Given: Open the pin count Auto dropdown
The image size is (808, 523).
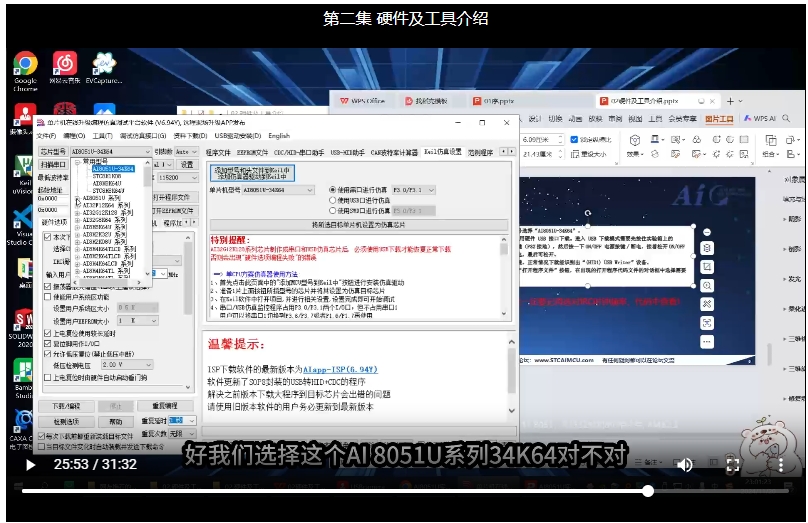Looking at the screenshot, I should (186, 152).
